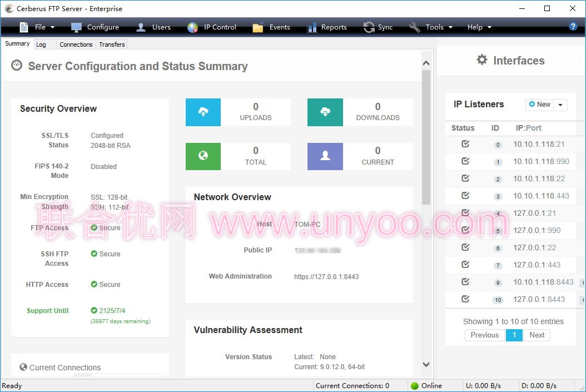Click the blue help question icon
Screen dimensions: 586x392
coord(573,26)
